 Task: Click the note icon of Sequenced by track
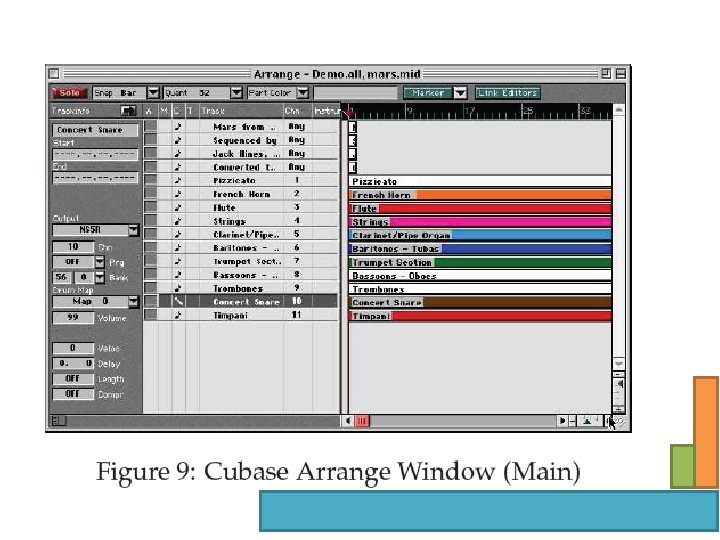[x=178, y=141]
